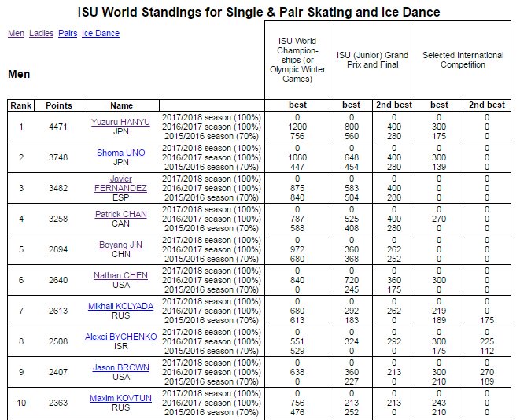Navigate to the Ice Dance link

(x=101, y=34)
